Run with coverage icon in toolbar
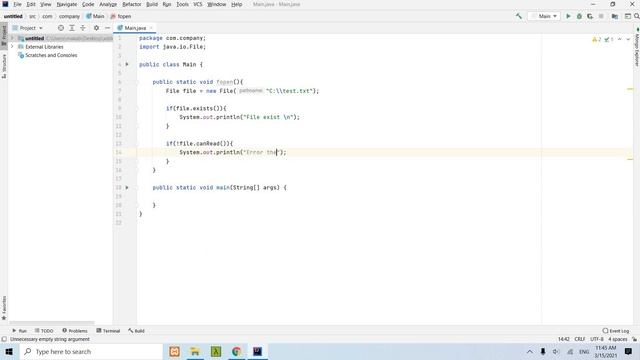This screenshot has width=640, height=360. (590, 16)
